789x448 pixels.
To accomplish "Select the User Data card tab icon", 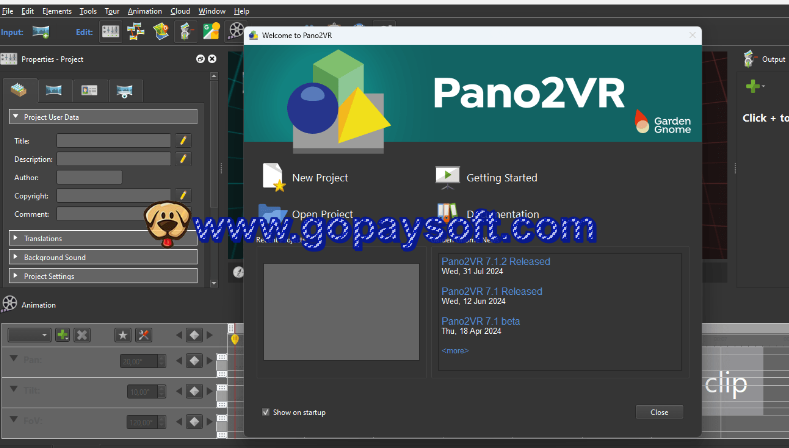I will (89, 91).
